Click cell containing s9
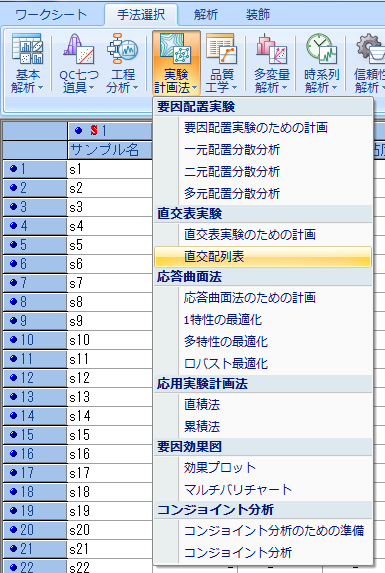 (x=110, y=321)
